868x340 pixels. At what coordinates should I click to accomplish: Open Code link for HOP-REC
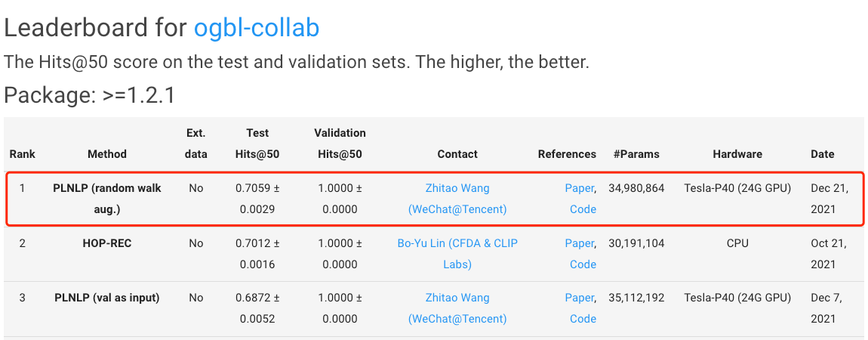[x=583, y=264]
